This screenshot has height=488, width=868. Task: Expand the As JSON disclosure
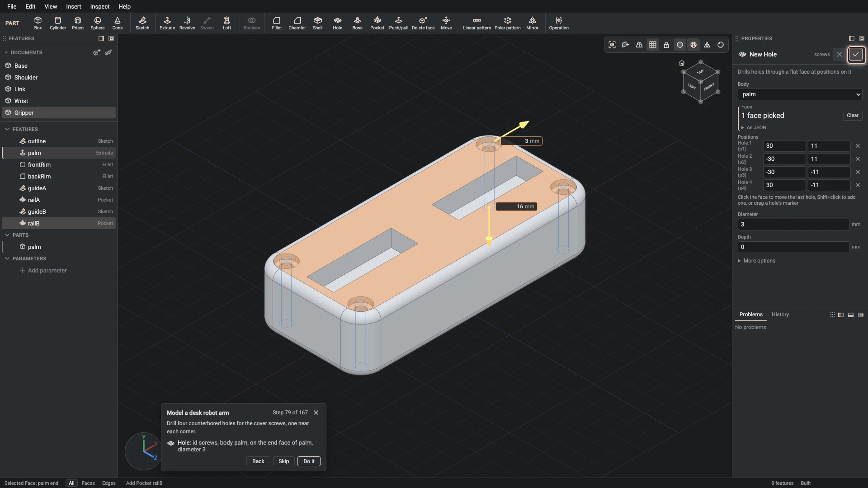click(754, 127)
